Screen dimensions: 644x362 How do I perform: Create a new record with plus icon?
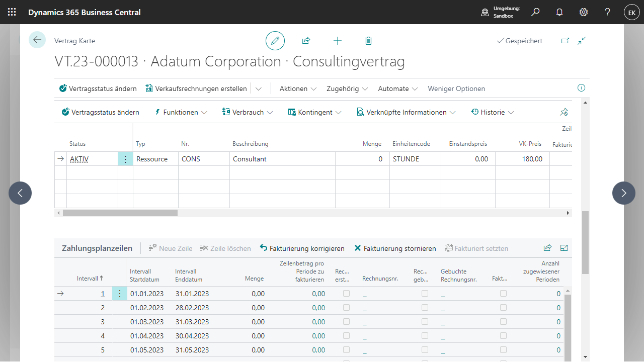pyautogui.click(x=338, y=41)
